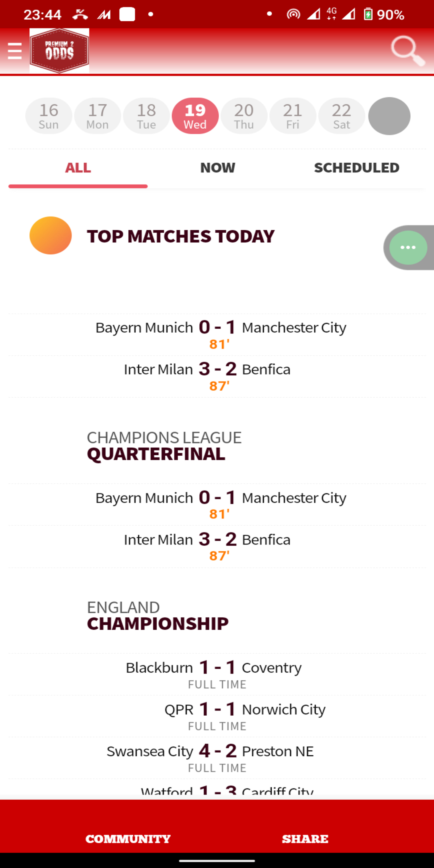Switch to the NOW tab
434x868 pixels.
218,168
